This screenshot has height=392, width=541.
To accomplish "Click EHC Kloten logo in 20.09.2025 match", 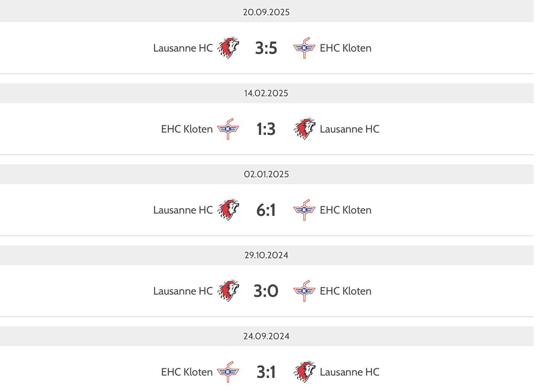I will coord(304,48).
